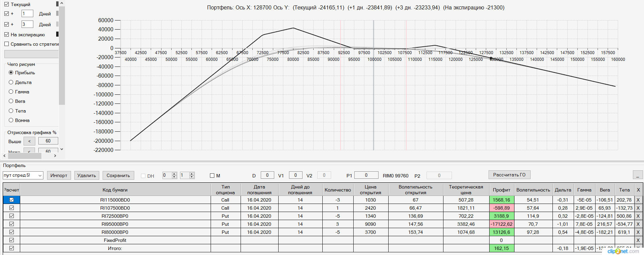Image resolution: width=644 pixels, height=255 pixels.
Task: Click the P1 input field
Action: tap(366, 175)
